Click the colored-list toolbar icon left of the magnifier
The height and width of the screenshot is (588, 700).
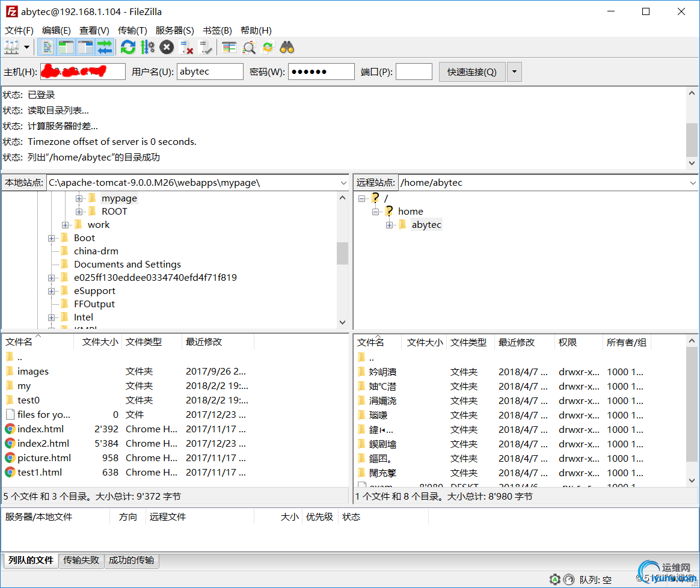[229, 47]
